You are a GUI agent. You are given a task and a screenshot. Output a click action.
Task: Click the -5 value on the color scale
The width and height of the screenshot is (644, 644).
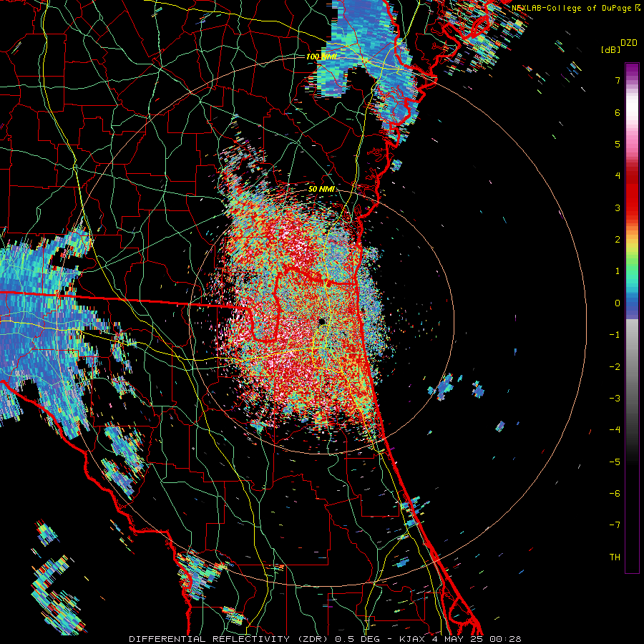[615, 462]
